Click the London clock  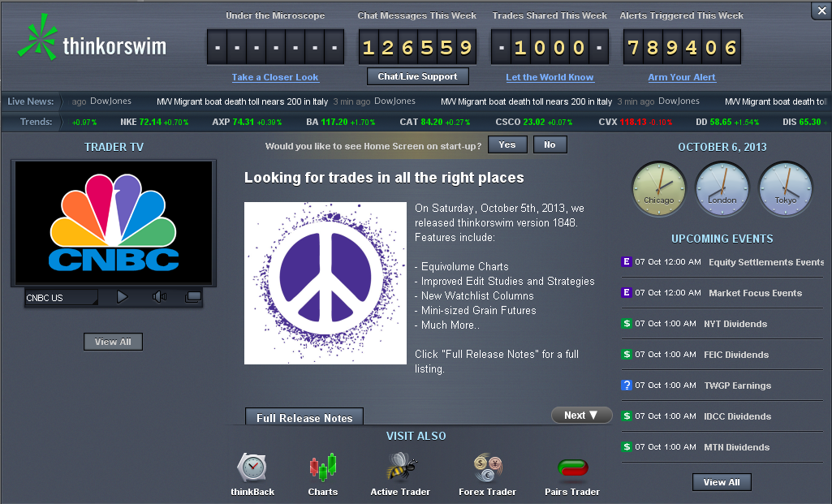pos(722,189)
